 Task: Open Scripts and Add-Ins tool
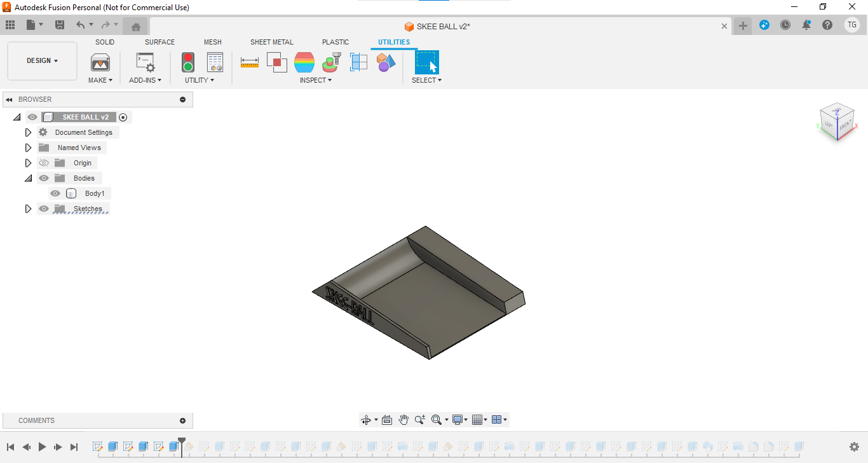(x=146, y=62)
